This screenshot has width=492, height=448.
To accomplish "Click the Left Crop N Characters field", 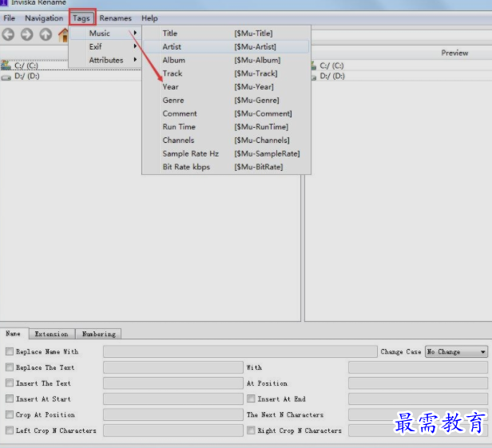I will click(x=173, y=430).
